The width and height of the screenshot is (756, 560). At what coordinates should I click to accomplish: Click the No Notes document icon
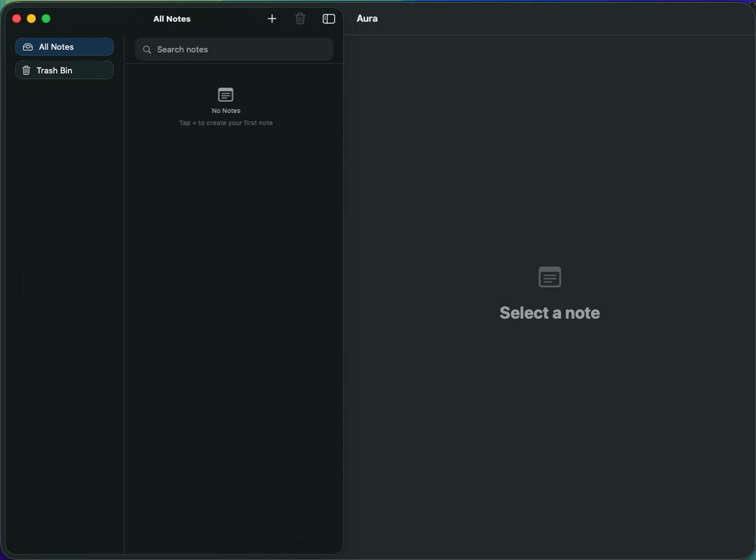tap(226, 95)
